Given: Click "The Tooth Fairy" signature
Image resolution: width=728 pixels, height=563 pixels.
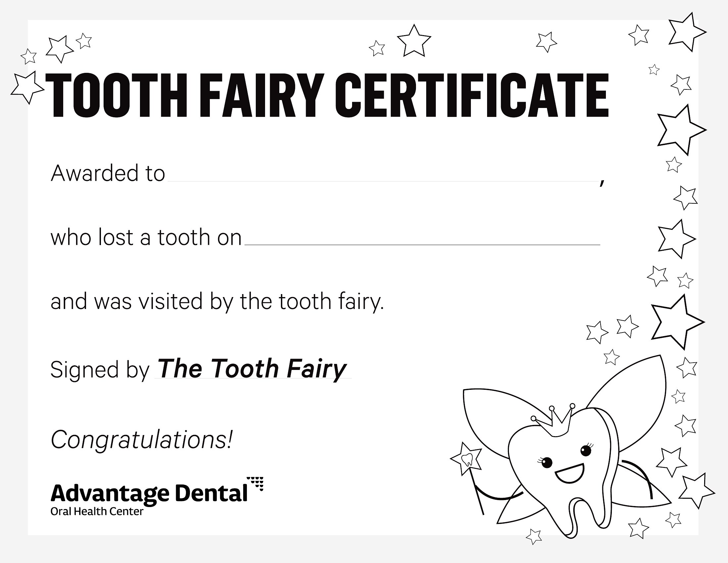Looking at the screenshot, I should tap(252, 369).
